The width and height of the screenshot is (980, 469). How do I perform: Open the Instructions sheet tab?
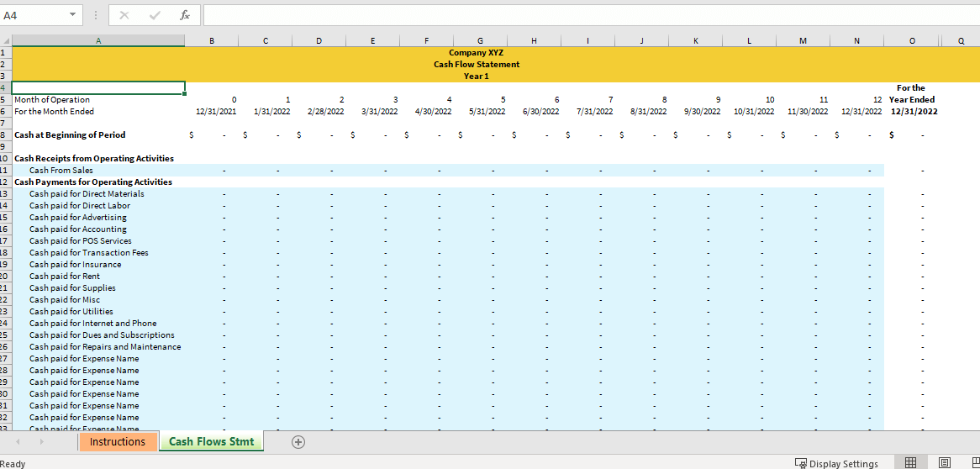point(118,442)
